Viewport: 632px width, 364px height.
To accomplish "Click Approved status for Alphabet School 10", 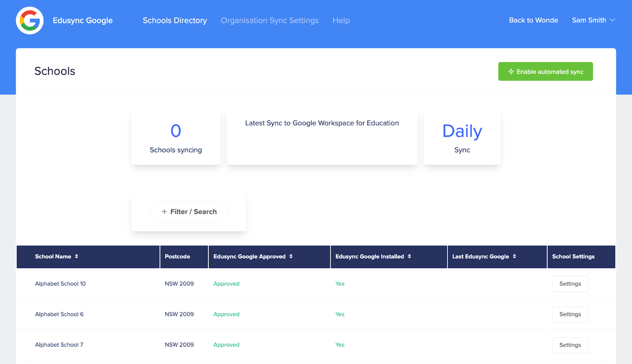I will 226,284.
